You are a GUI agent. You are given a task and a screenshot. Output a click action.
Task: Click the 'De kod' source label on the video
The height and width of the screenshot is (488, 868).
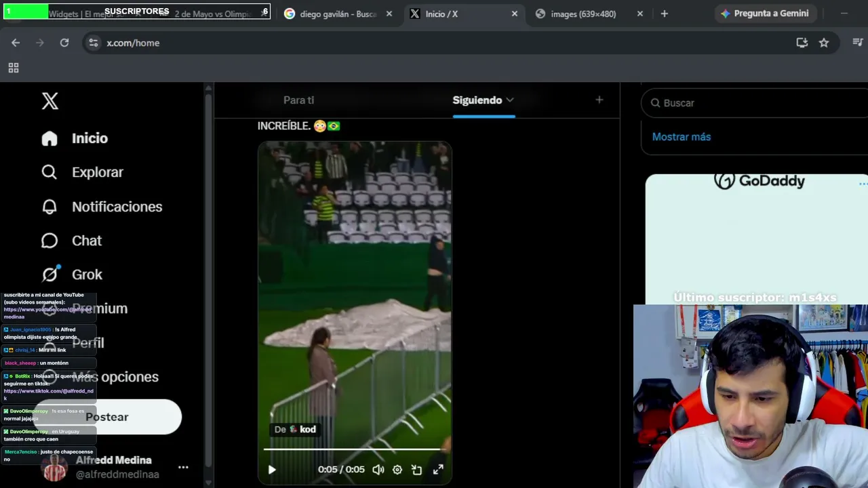click(x=295, y=429)
